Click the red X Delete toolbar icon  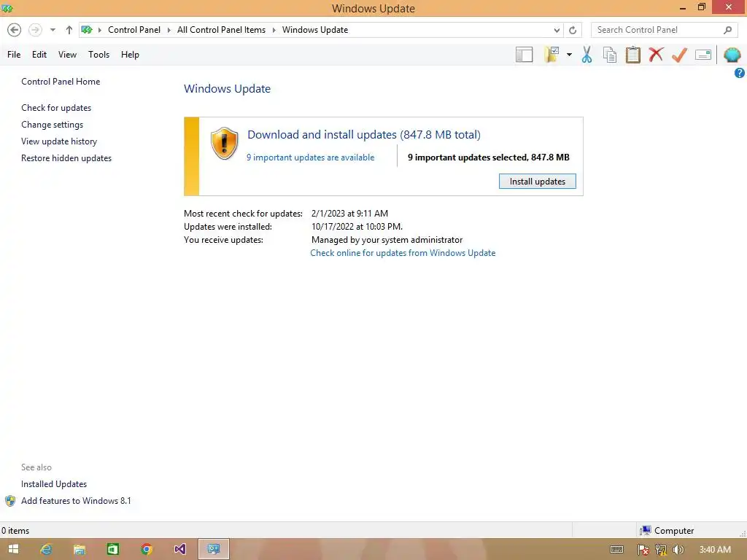click(656, 54)
